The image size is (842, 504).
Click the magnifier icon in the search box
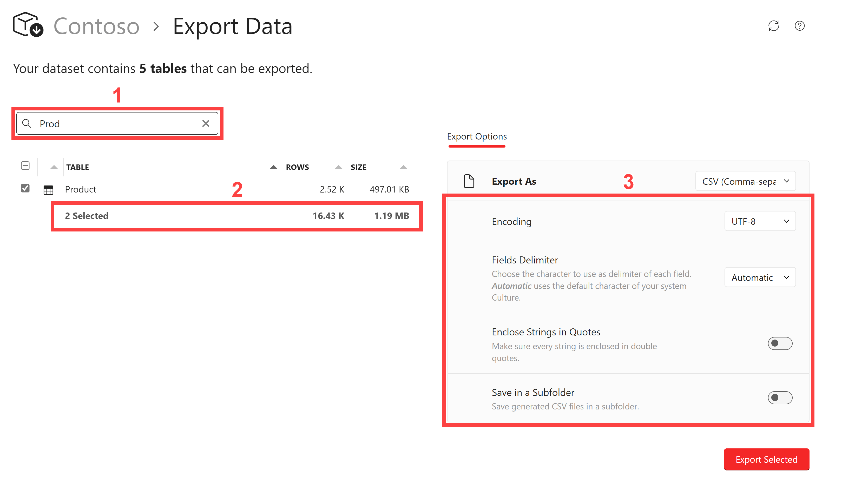[x=27, y=123]
